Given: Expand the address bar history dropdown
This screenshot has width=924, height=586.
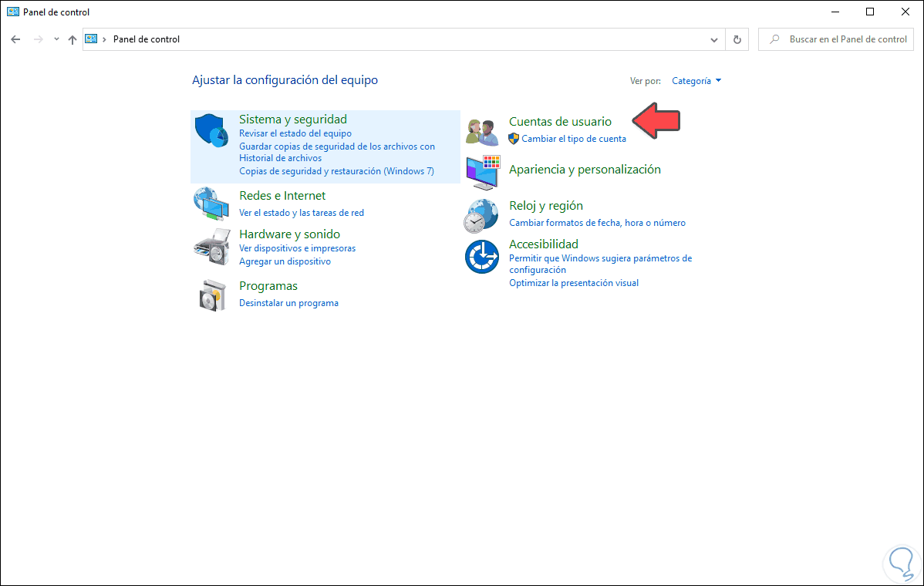Looking at the screenshot, I should tap(714, 40).
